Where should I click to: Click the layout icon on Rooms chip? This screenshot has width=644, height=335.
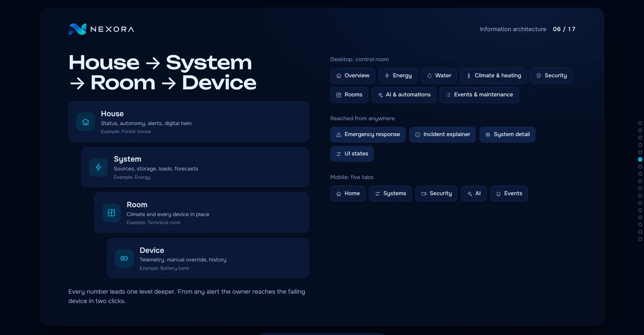[x=339, y=95]
